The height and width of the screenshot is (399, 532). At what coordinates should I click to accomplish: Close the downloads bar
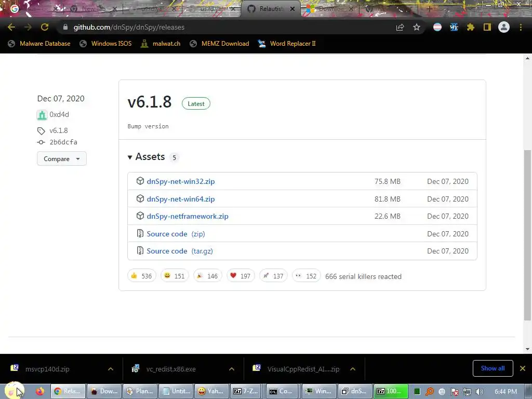click(523, 368)
